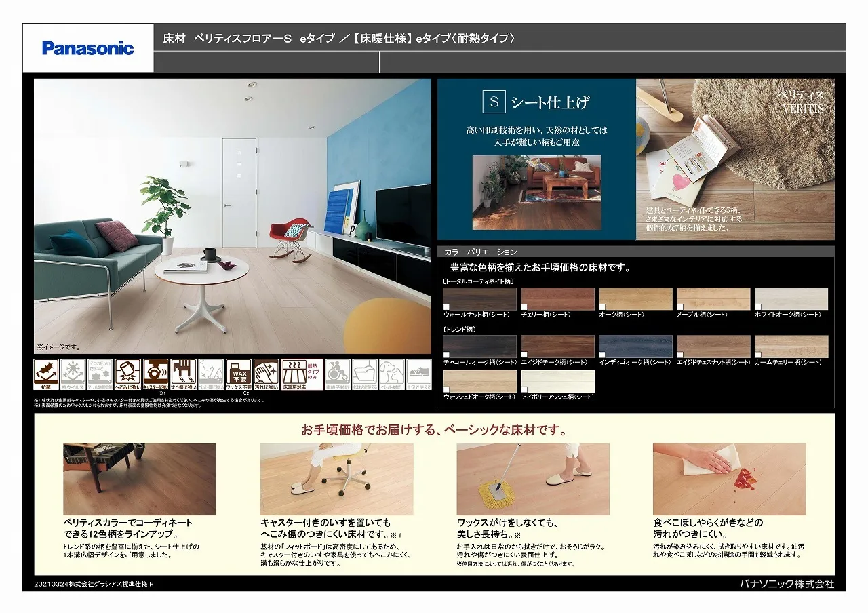Click the 床暖房対応 floor-heating icon

[x=302, y=374]
